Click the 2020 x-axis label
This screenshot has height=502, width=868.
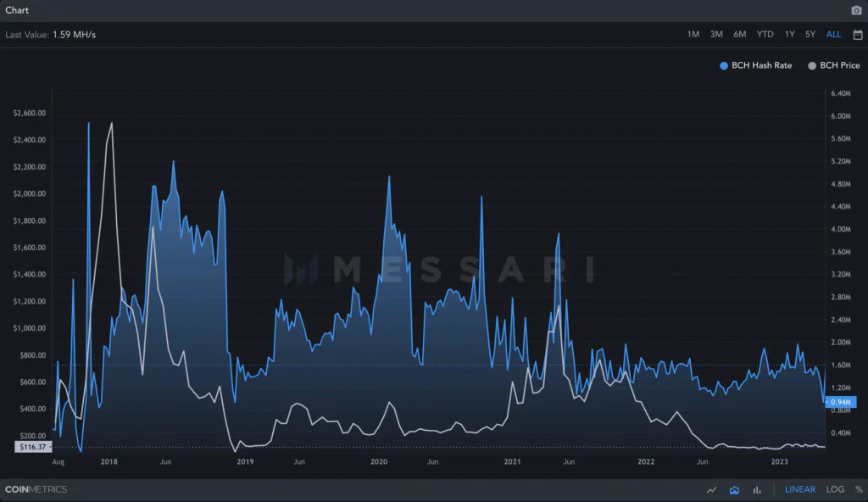(x=379, y=461)
